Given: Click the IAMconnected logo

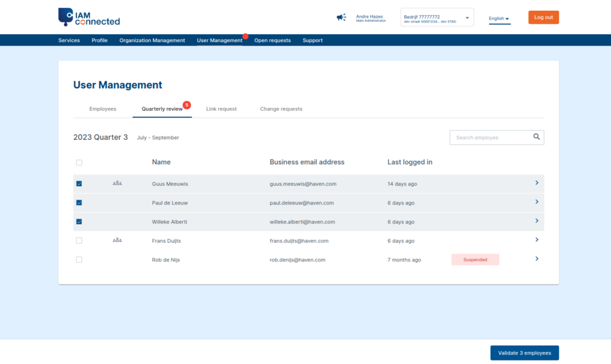Looking at the screenshot, I should (88, 17).
